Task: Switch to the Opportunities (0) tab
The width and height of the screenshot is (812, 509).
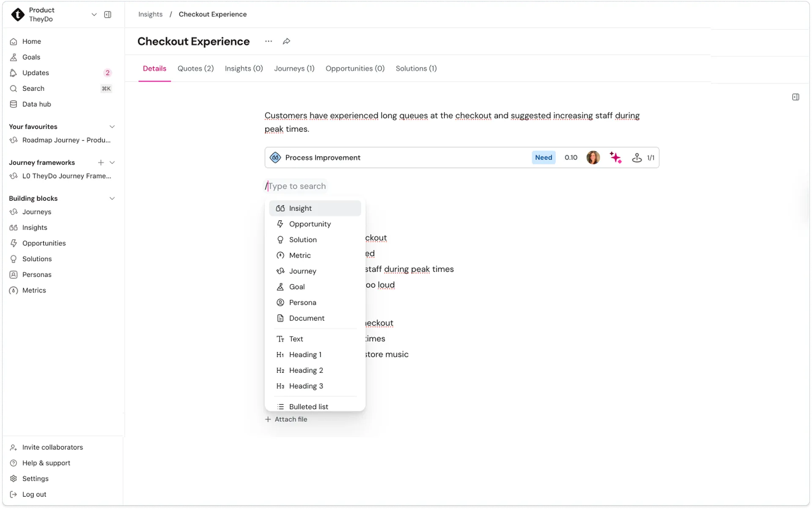Action: (355, 68)
